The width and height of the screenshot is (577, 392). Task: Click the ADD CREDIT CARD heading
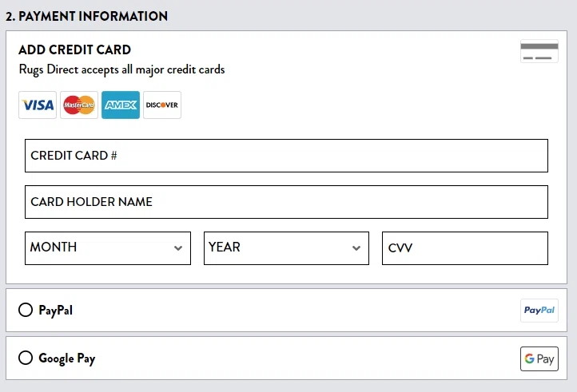(74, 49)
